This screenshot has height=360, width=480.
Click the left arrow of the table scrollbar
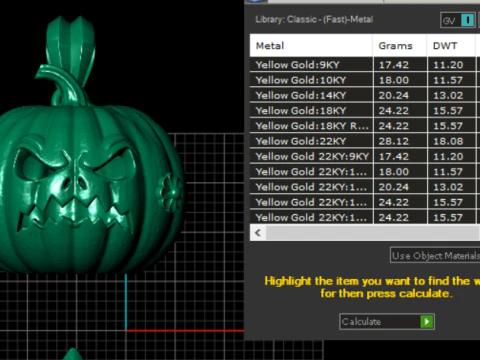pyautogui.click(x=258, y=233)
